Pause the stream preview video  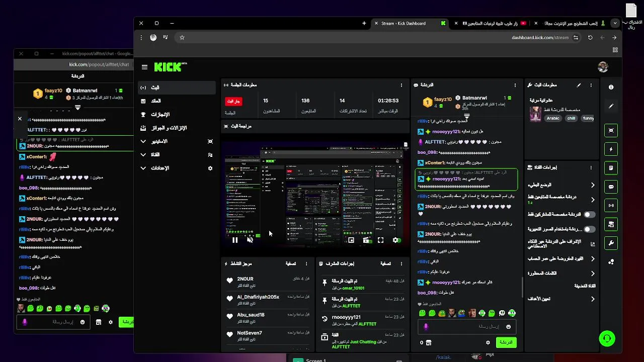[235, 240]
